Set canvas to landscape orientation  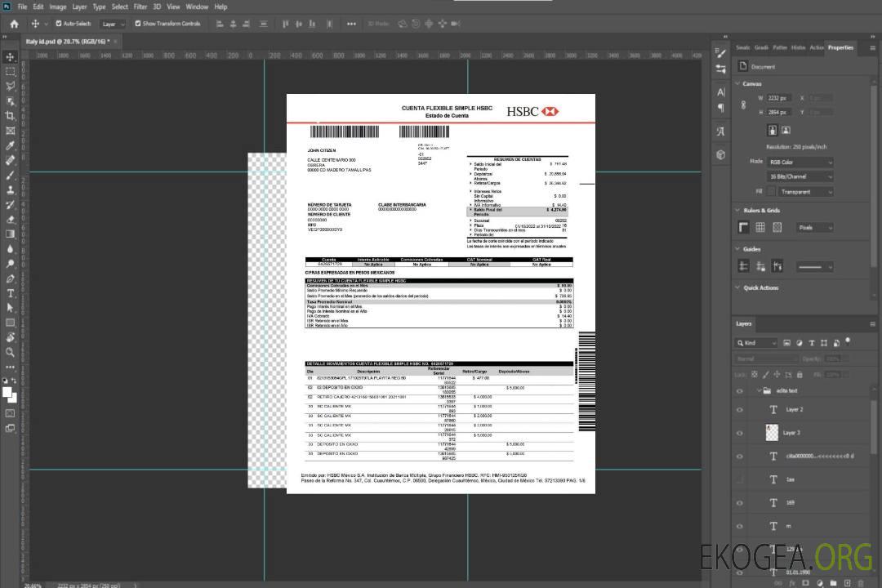(786, 131)
